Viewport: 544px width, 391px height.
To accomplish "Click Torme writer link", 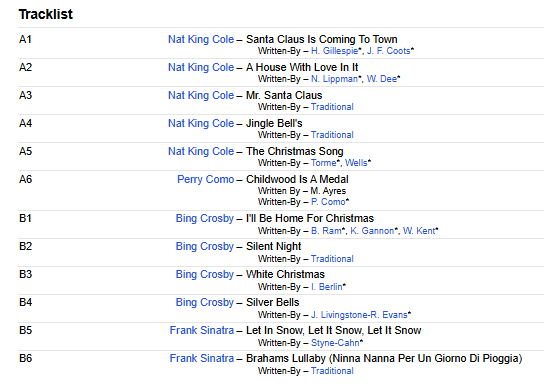I will coord(324,163).
